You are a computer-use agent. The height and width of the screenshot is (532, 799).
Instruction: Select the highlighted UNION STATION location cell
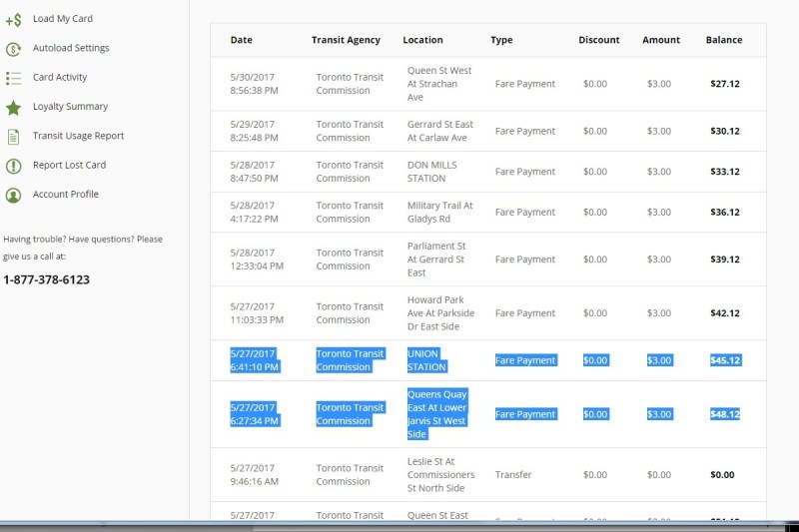pyautogui.click(x=426, y=360)
